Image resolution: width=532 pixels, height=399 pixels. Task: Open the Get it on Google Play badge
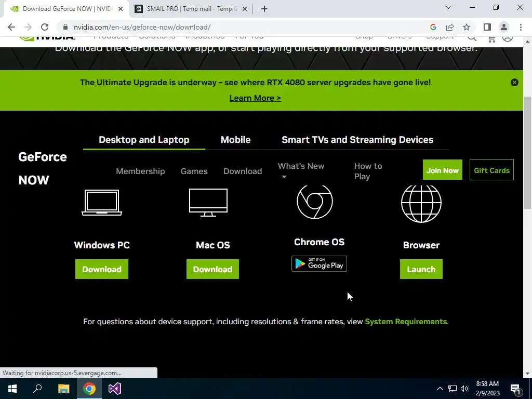coord(319,263)
